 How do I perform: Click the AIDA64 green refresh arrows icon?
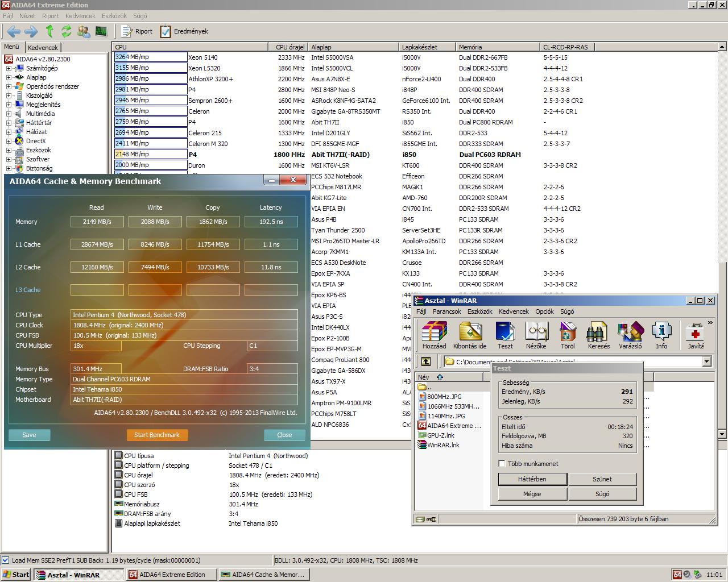pos(67,31)
